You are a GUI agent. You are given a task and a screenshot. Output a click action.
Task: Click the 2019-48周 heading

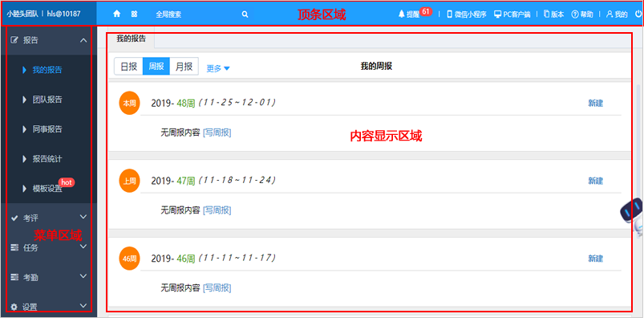(x=173, y=104)
